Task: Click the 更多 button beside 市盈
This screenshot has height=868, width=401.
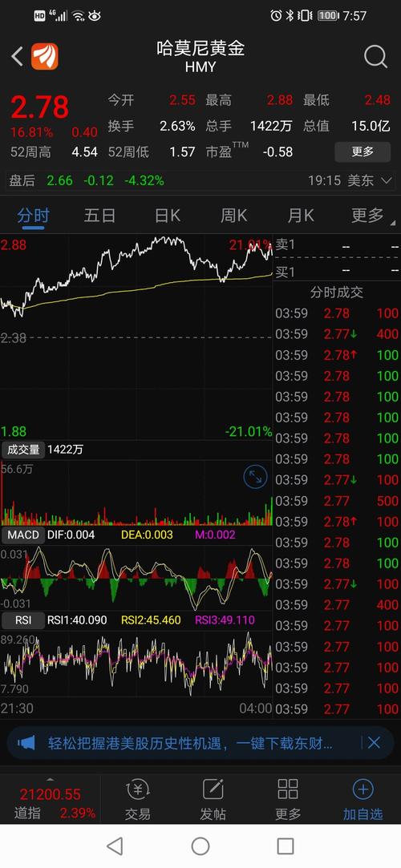Action: pyautogui.click(x=363, y=151)
